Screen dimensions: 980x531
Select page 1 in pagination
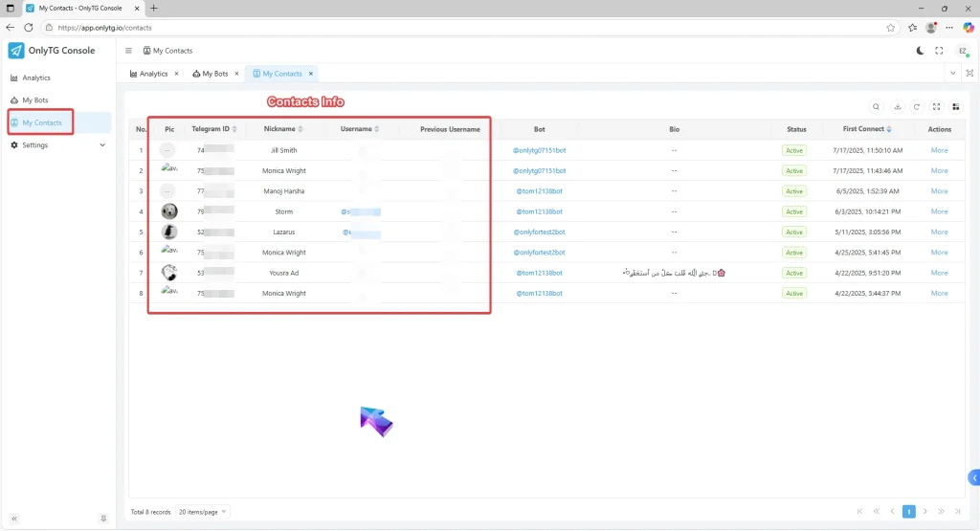[909, 512]
